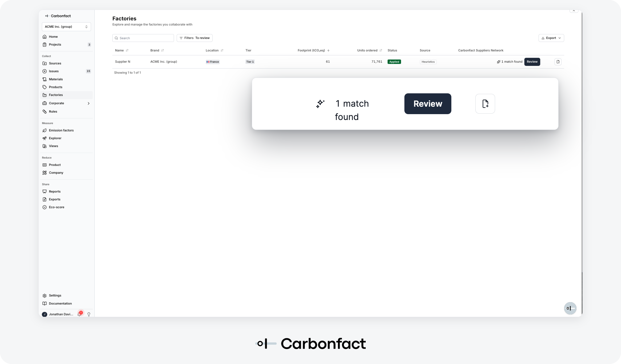This screenshot has width=621, height=364.
Task: Expand the Corporate submenu chevron
Action: pyautogui.click(x=89, y=103)
